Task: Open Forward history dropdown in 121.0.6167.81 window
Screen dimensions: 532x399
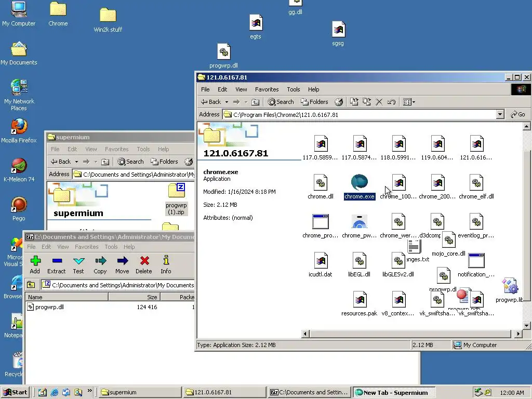Action: 246,102
